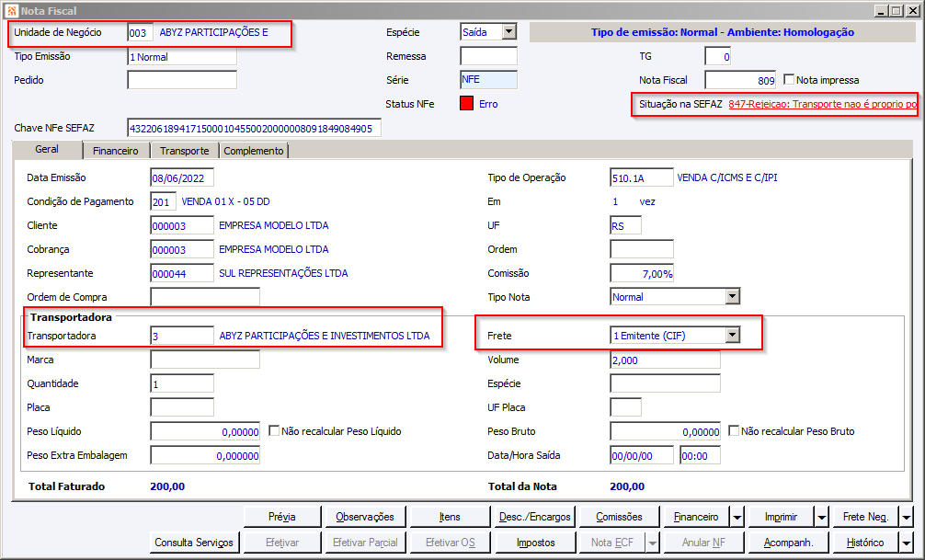
Task: Click the Financeiro bottom button
Action: (x=696, y=517)
